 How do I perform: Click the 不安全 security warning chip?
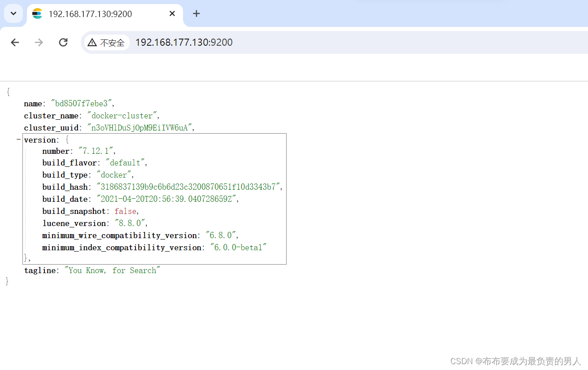click(x=106, y=43)
